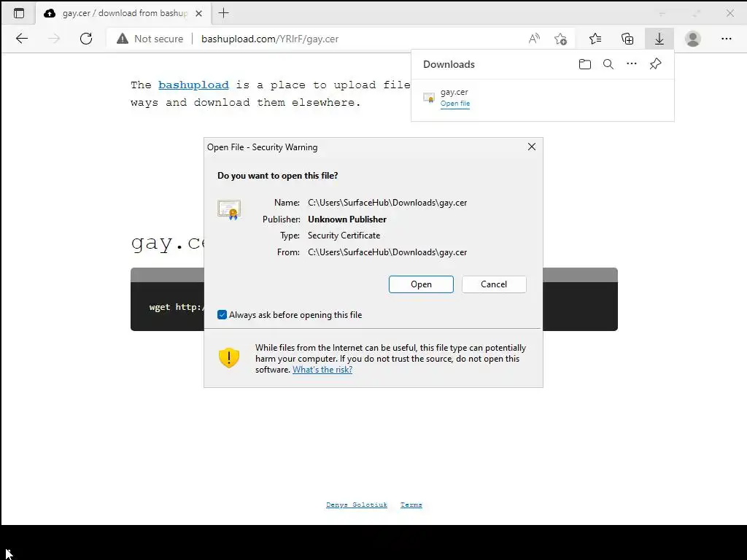Open more options in Downloads panel
This screenshot has height=560, width=747.
tap(632, 64)
